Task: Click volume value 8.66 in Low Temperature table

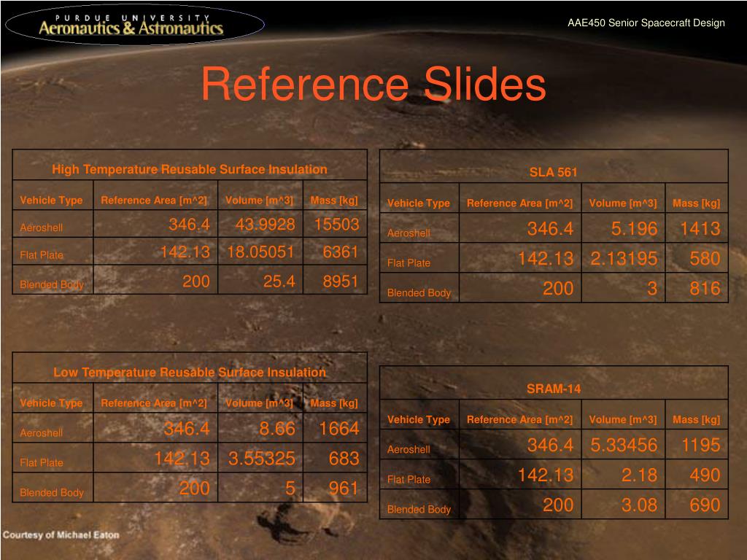Action: tap(277, 429)
